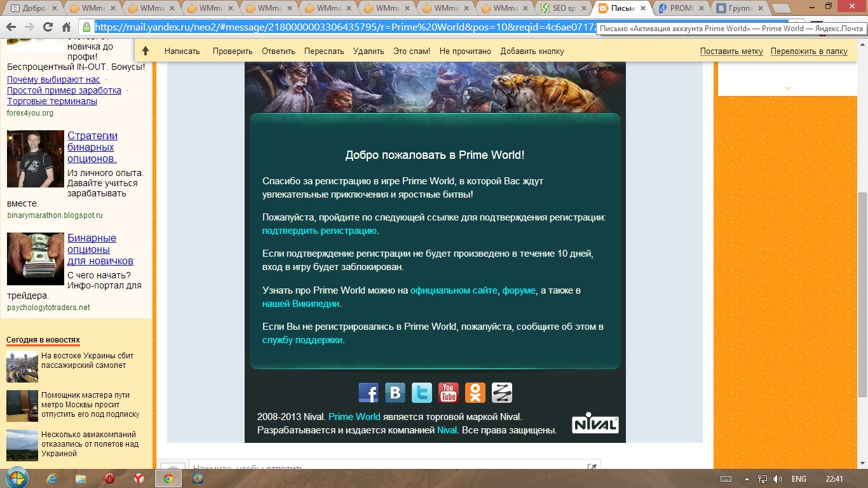868x488 pixels.
Task: Expand the orange panel's down arrow
Action: tap(788, 89)
